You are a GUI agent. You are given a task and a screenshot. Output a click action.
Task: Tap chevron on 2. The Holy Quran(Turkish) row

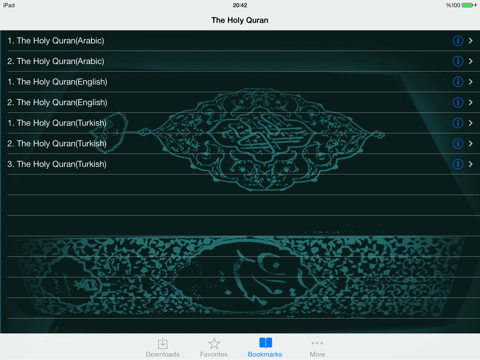[x=470, y=144]
